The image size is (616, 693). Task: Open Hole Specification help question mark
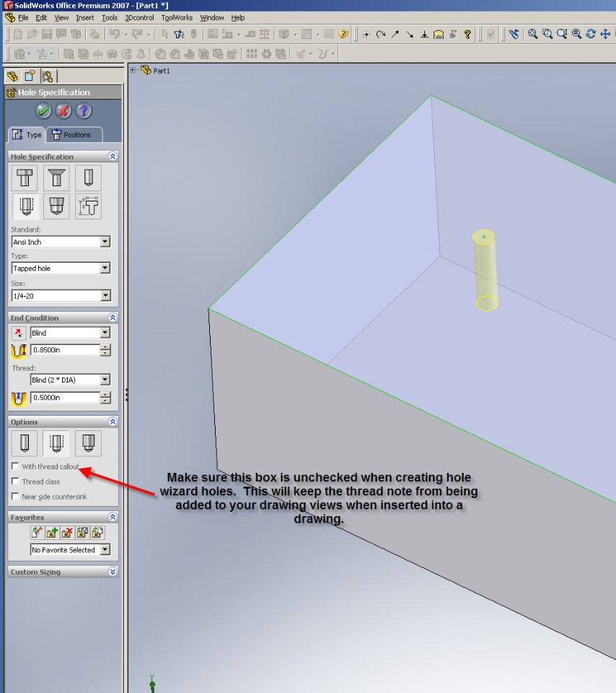[x=84, y=111]
